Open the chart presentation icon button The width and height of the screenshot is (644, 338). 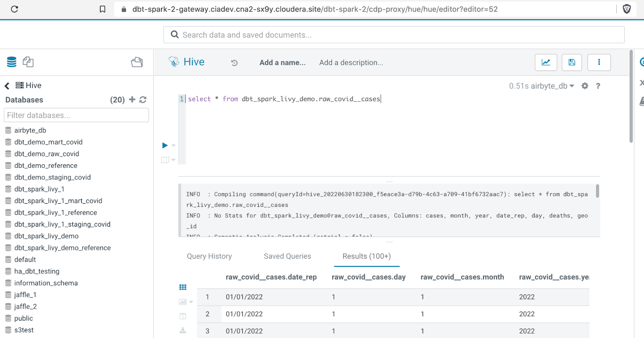click(546, 62)
